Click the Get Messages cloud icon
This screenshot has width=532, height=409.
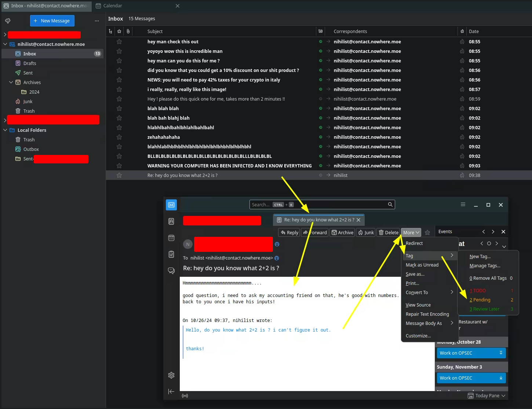(8, 21)
